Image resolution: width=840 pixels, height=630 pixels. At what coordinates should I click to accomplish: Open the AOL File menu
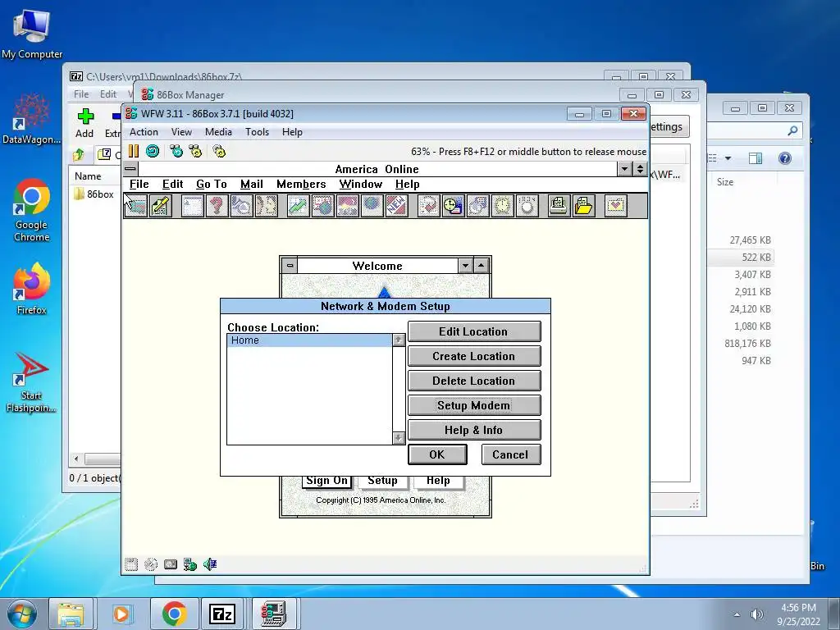[x=139, y=185]
